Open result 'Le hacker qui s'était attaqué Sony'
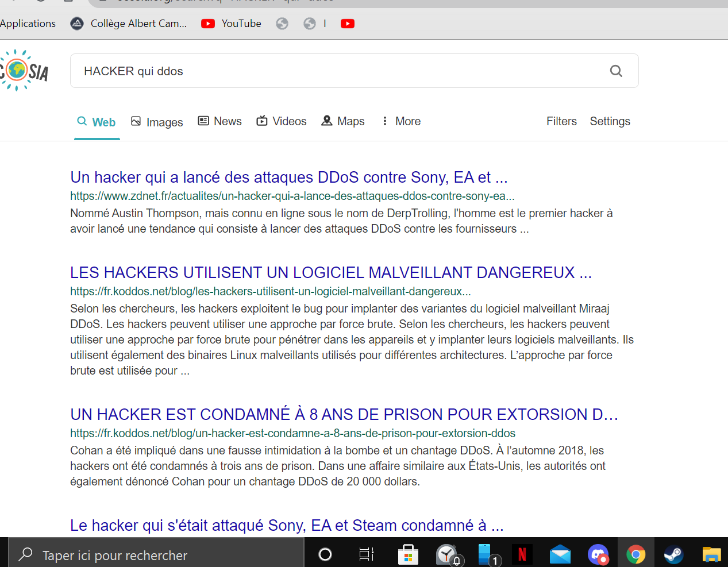728x567 pixels. pos(287,525)
